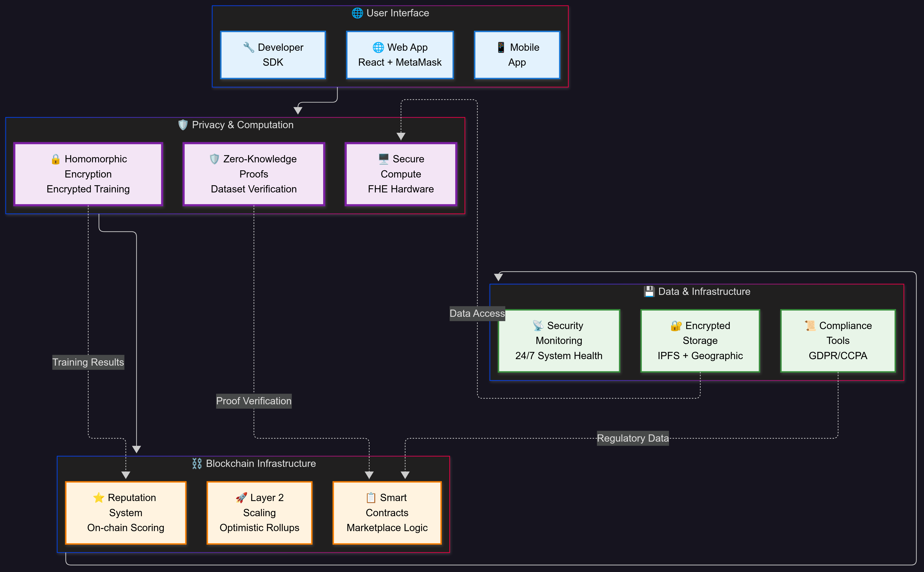Click the clipboard icon in Smart Contracts node

[371, 497]
